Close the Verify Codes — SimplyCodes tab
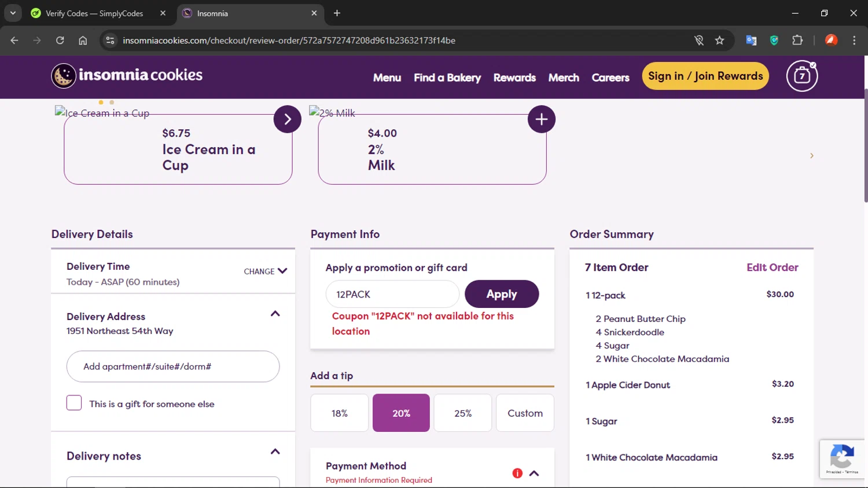The height and width of the screenshot is (488, 868). click(x=163, y=13)
